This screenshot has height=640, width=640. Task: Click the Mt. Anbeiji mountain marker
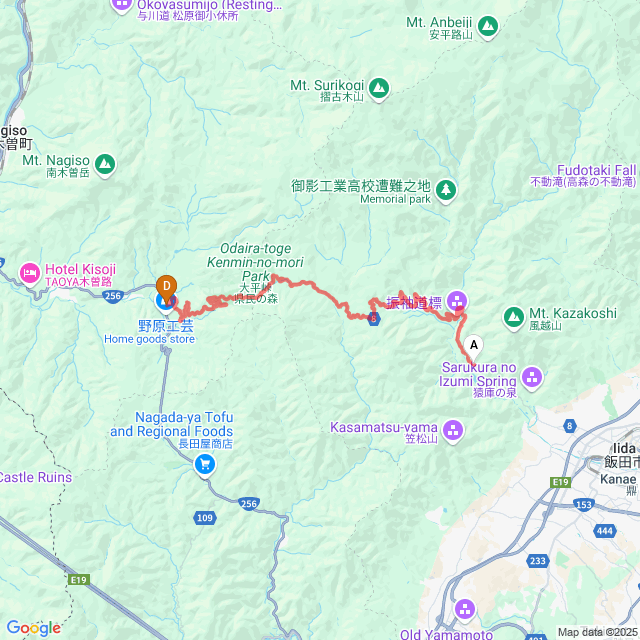[487, 27]
